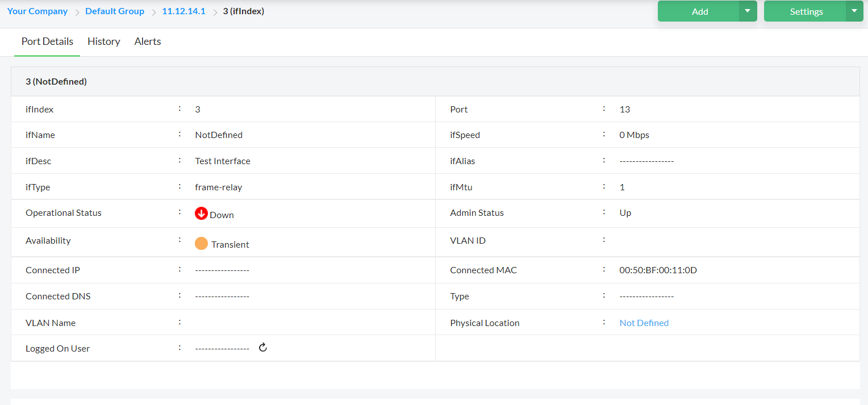This screenshot has width=868, height=405.
Task: Click the 3 (NotDefined) section header
Action: point(56,82)
